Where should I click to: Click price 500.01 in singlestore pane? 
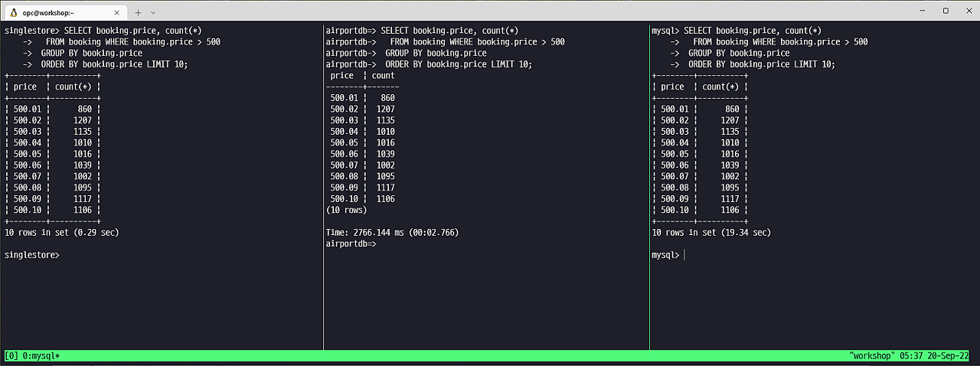(x=28, y=109)
